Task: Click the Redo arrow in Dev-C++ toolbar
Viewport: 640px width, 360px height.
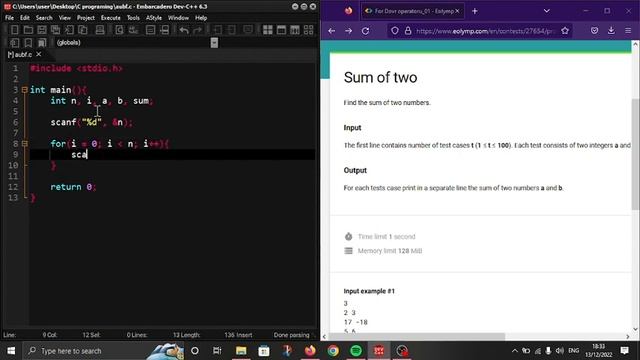Action: pos(198,30)
